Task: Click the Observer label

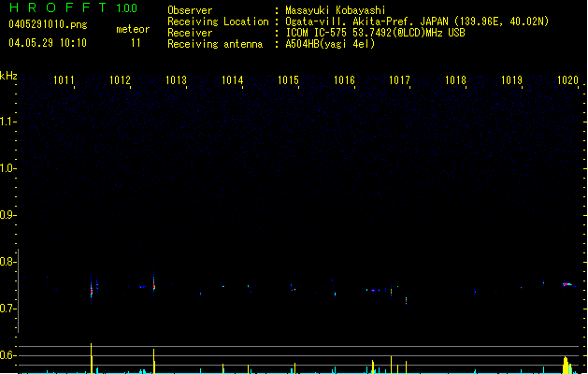Action: 190,10
